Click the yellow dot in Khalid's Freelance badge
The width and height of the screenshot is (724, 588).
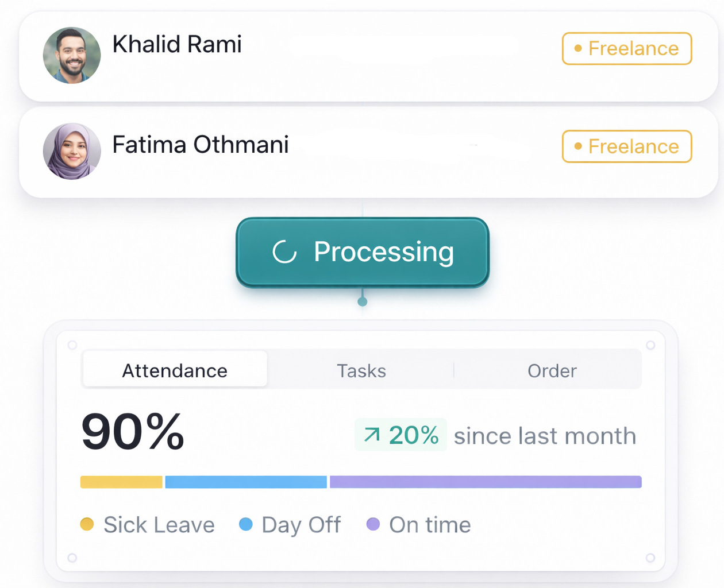[578, 48]
